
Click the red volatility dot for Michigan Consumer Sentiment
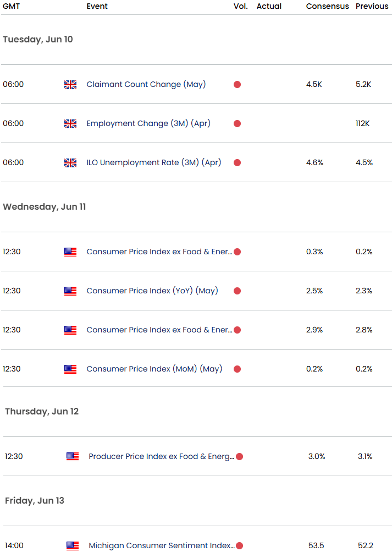click(x=239, y=546)
